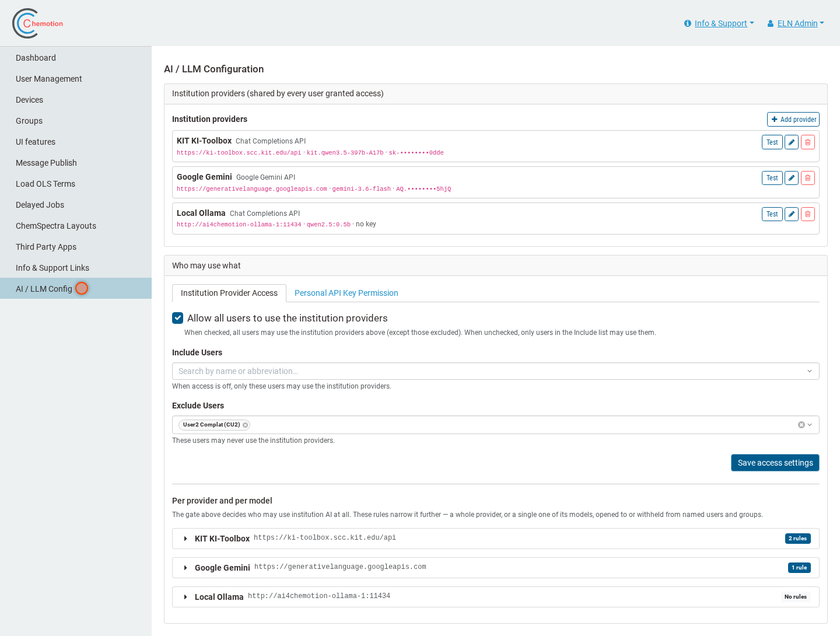Open Message Publish page
840x636 pixels.
pos(76,163)
